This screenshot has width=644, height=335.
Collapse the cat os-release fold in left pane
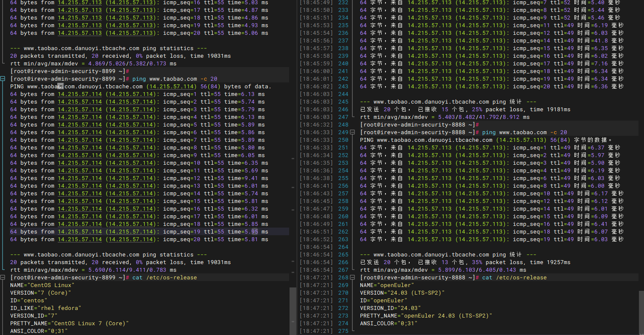[3, 278]
